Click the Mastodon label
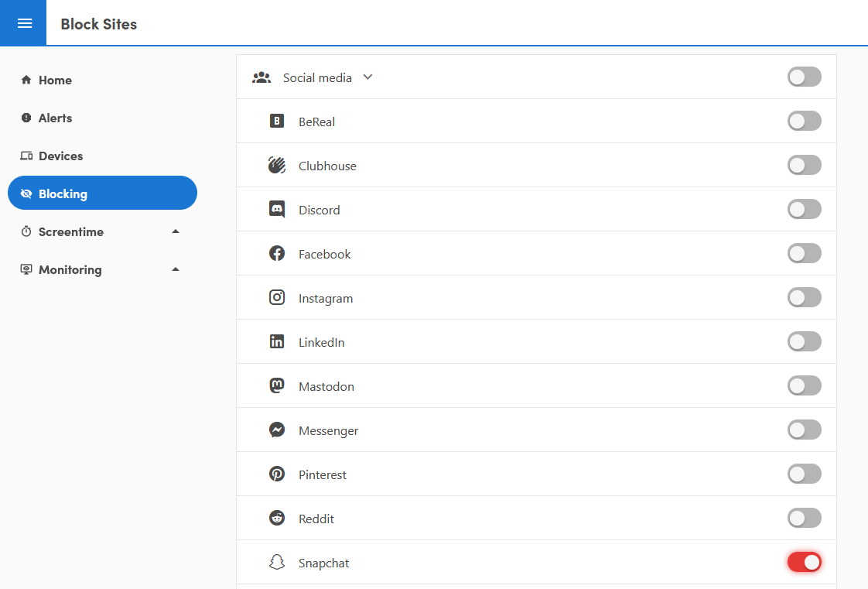Screen dimensions: 868x589 click(x=326, y=386)
